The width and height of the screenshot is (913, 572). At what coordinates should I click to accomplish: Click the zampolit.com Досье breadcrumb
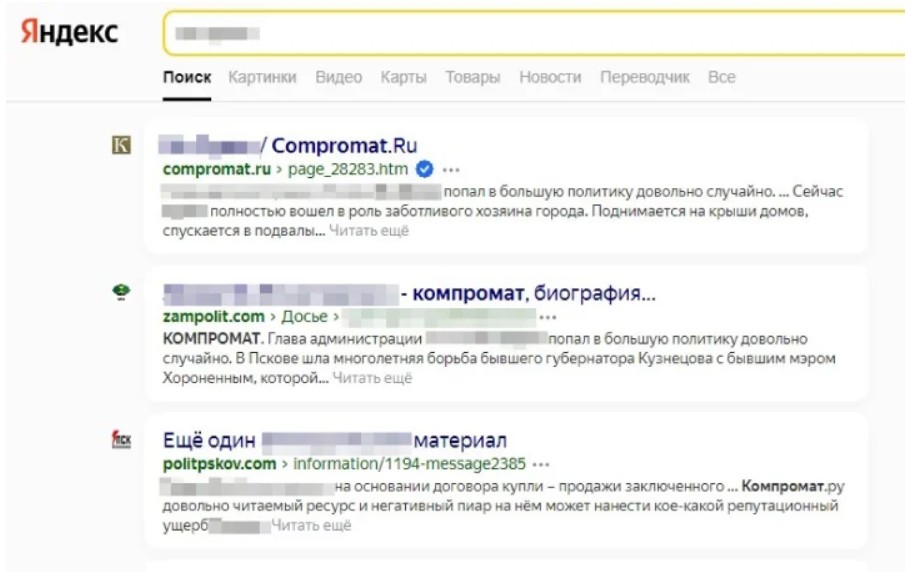304,317
